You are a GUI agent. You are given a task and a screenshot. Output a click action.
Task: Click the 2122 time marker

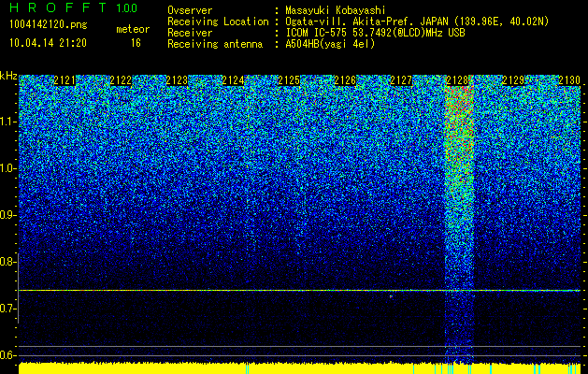tap(122, 80)
